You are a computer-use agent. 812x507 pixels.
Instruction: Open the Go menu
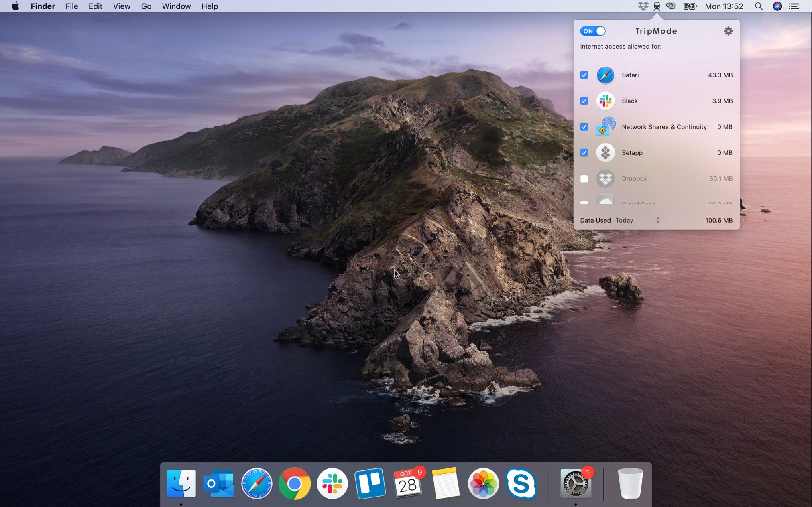[x=146, y=6]
